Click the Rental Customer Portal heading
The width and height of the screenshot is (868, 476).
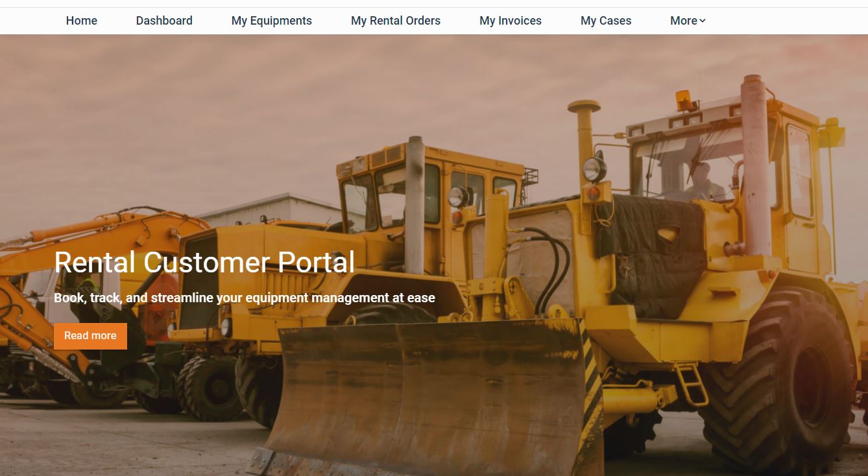pos(204,262)
